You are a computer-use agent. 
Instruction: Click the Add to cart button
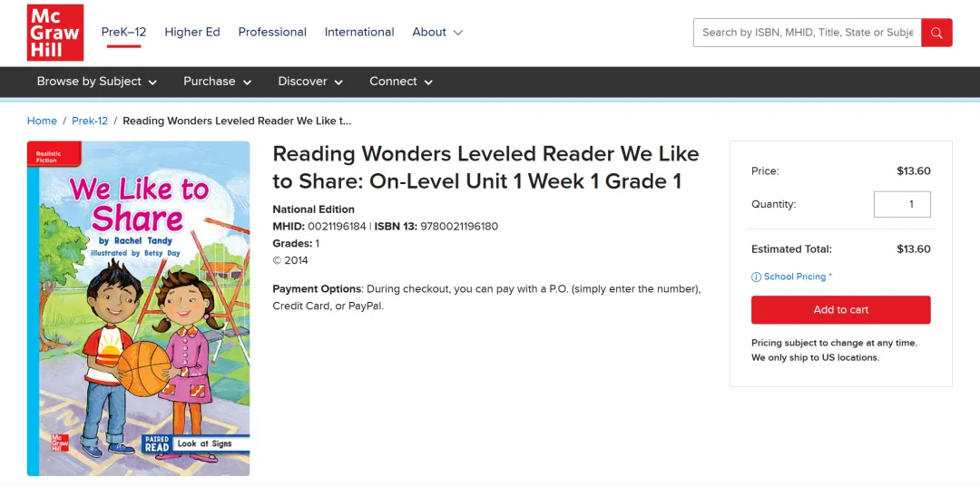point(840,310)
